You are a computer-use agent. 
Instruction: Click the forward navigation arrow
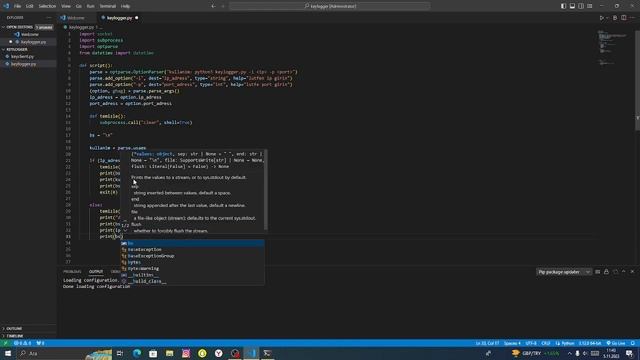223,6
